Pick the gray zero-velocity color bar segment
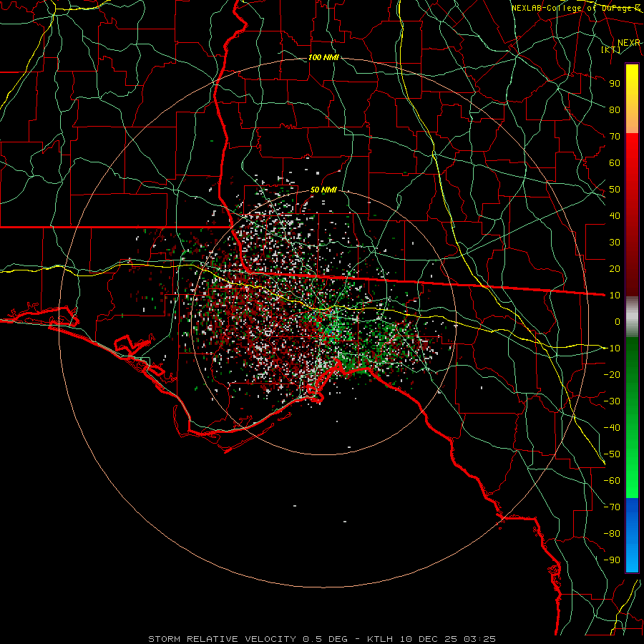Screen dimensions: 644x644 tap(632, 317)
